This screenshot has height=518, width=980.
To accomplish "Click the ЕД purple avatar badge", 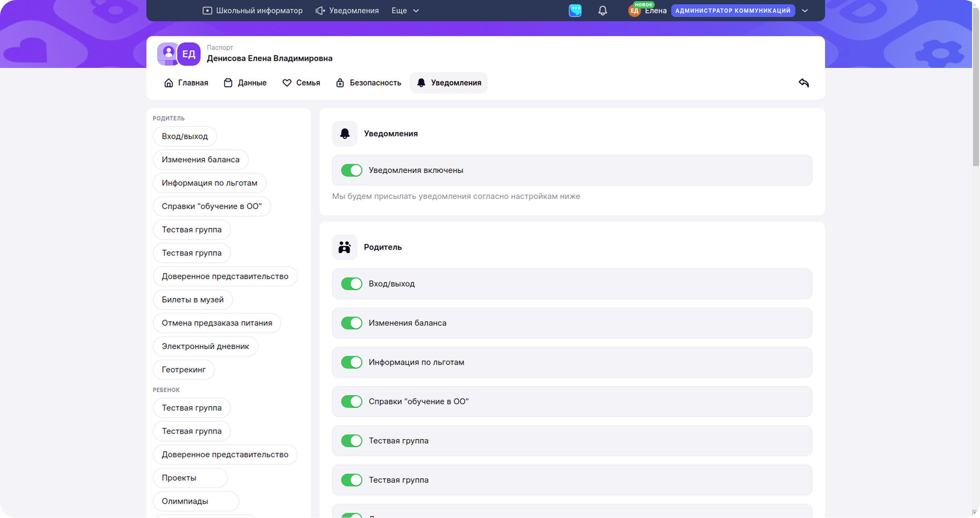I will 189,54.
